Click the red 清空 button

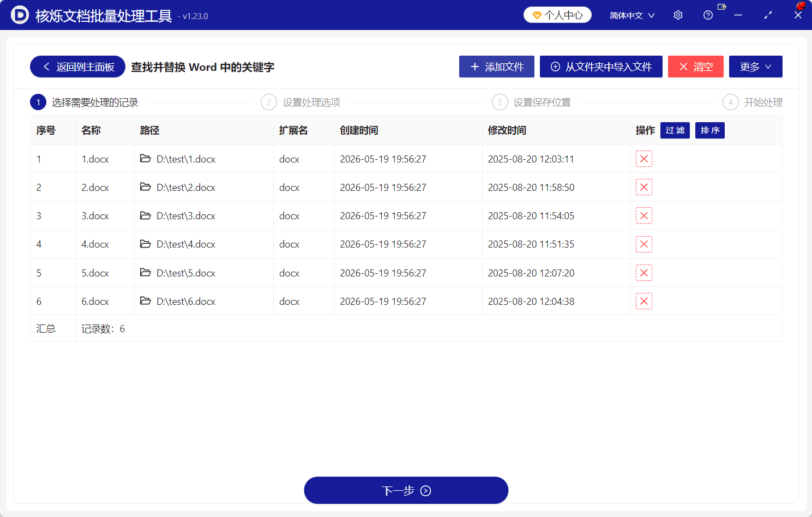696,67
